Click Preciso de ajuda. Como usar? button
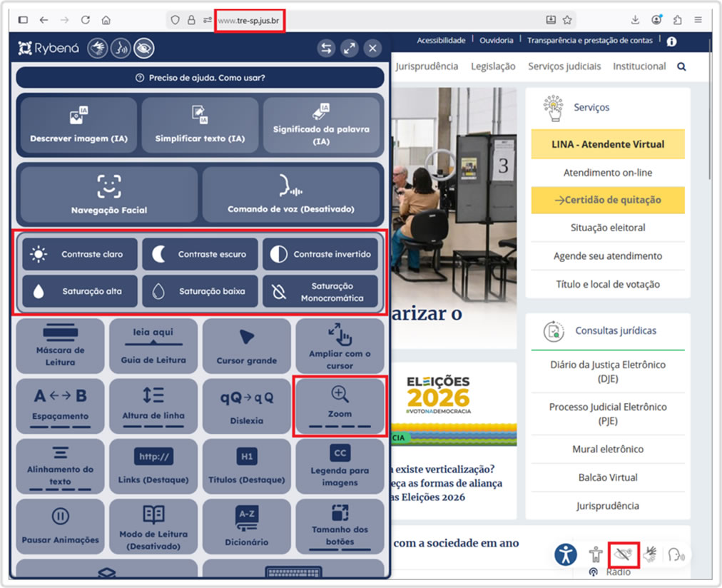722x588 pixels. [x=200, y=78]
